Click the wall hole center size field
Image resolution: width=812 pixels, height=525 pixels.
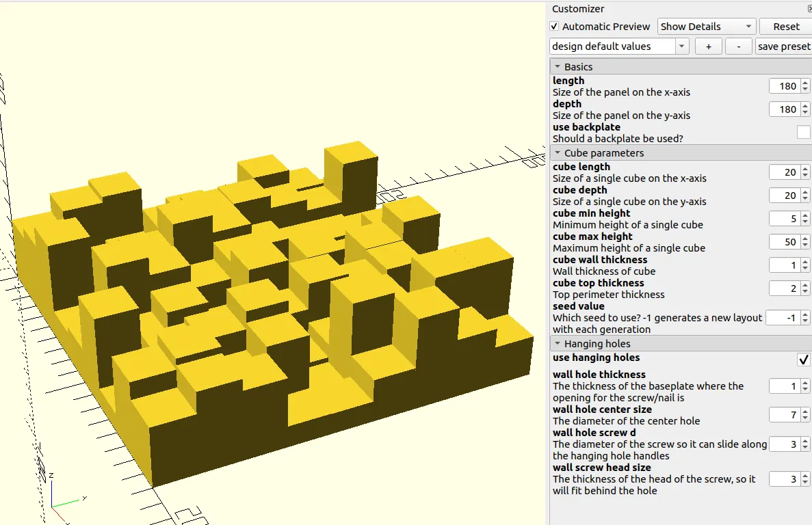(784, 415)
